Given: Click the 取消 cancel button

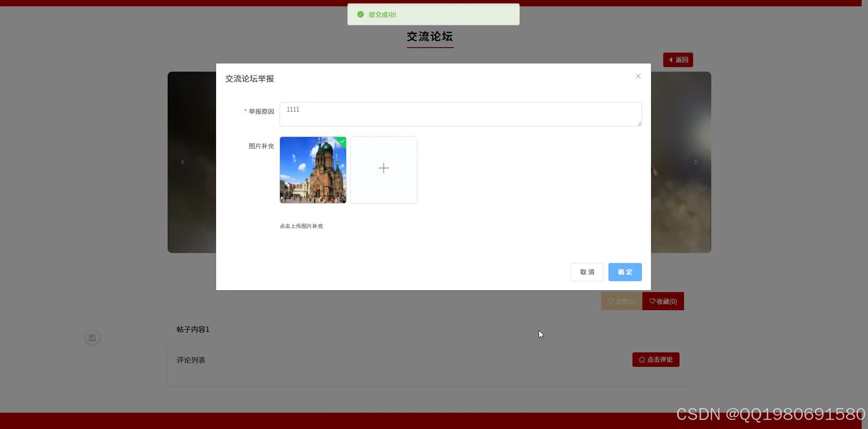Looking at the screenshot, I should (x=587, y=272).
